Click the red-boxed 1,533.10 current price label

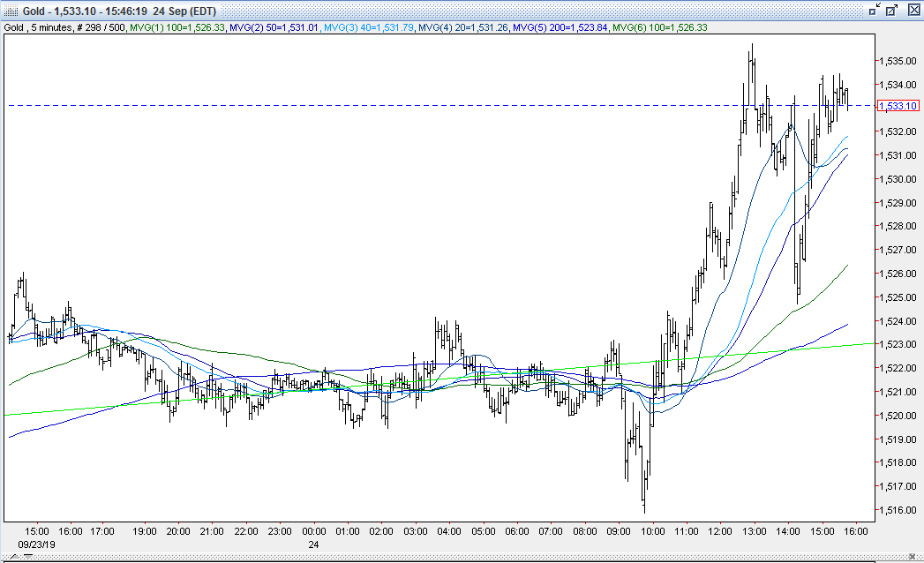click(x=898, y=106)
